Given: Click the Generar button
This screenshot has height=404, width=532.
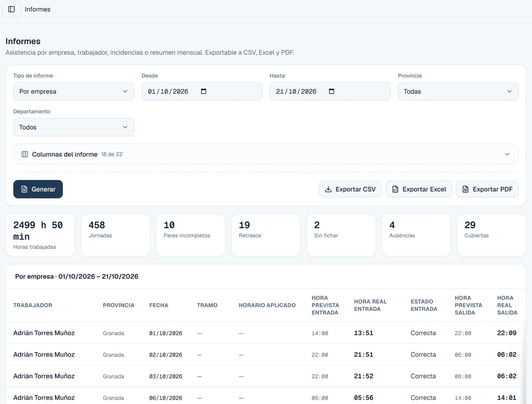Looking at the screenshot, I should 38,189.
